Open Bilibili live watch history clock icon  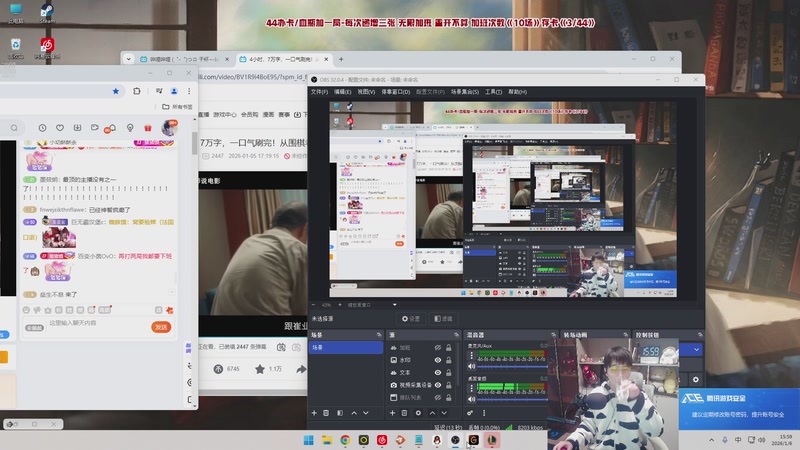42,128
